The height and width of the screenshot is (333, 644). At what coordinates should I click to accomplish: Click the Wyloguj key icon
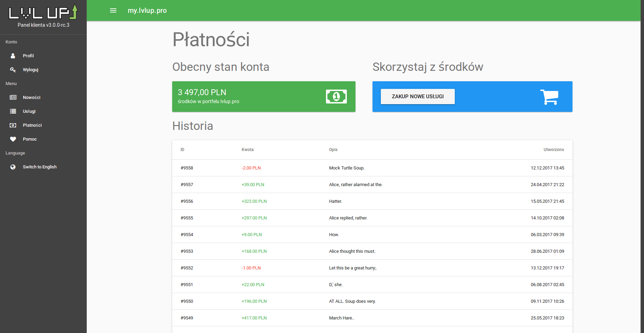(x=13, y=70)
